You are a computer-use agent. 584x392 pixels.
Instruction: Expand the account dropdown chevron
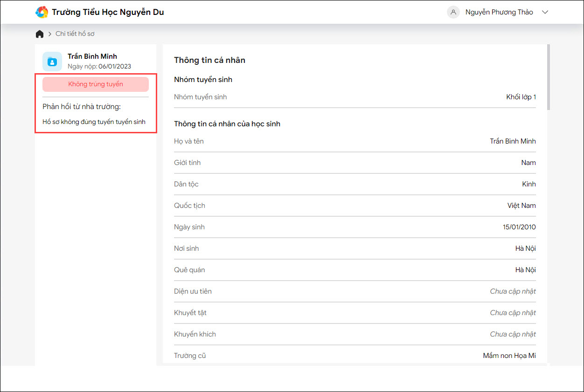[x=545, y=12]
